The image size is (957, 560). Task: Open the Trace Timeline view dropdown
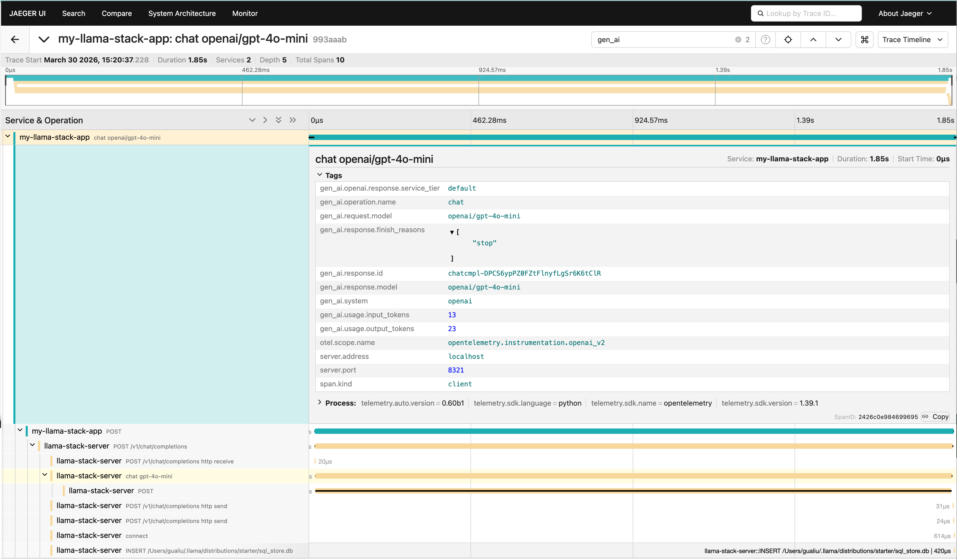912,40
